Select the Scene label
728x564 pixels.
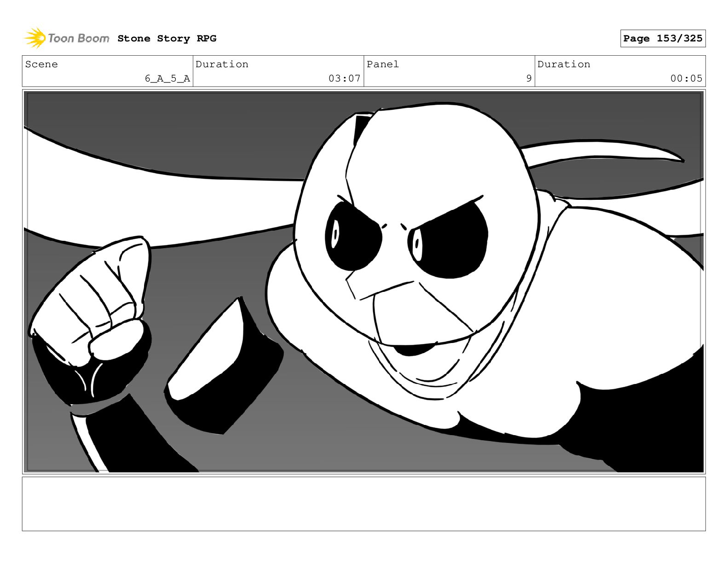pyautogui.click(x=41, y=64)
